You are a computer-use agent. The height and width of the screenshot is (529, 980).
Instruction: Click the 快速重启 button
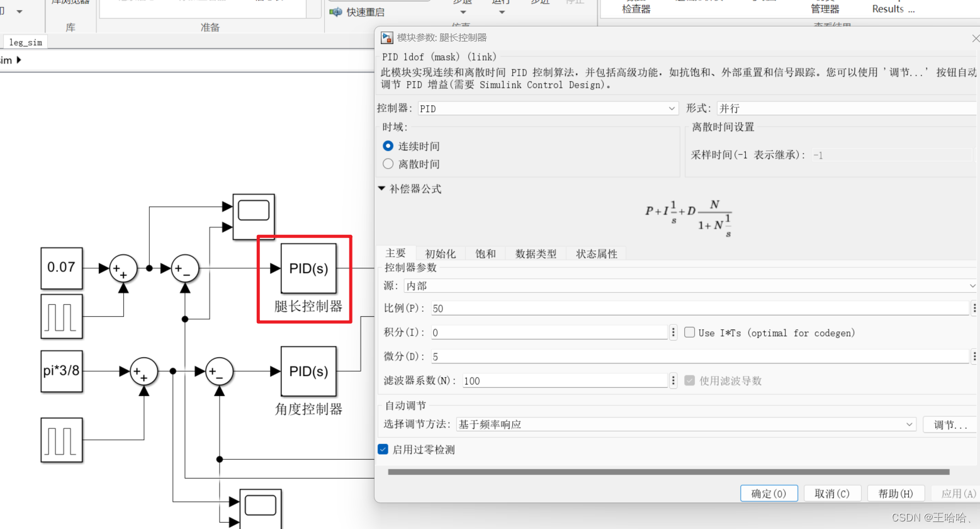[357, 12]
